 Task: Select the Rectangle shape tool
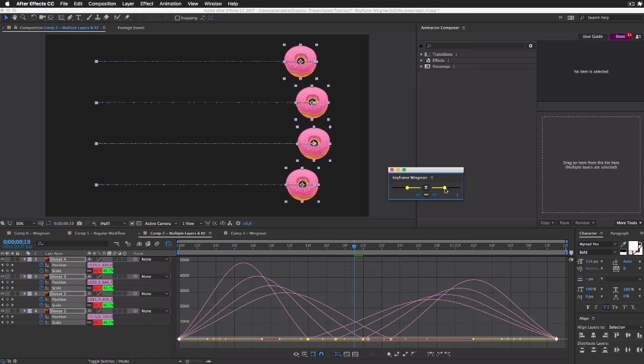tap(61, 17)
